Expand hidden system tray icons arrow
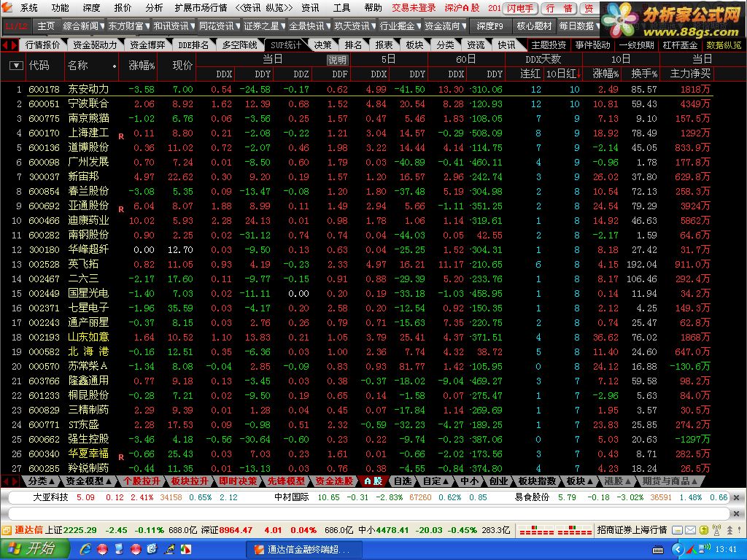 pyautogui.click(x=678, y=550)
